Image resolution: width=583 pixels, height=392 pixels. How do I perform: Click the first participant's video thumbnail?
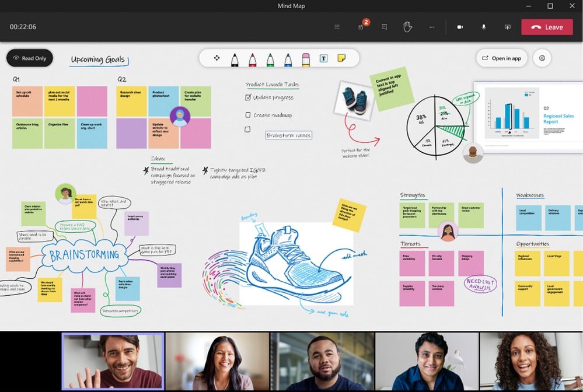pos(113,360)
